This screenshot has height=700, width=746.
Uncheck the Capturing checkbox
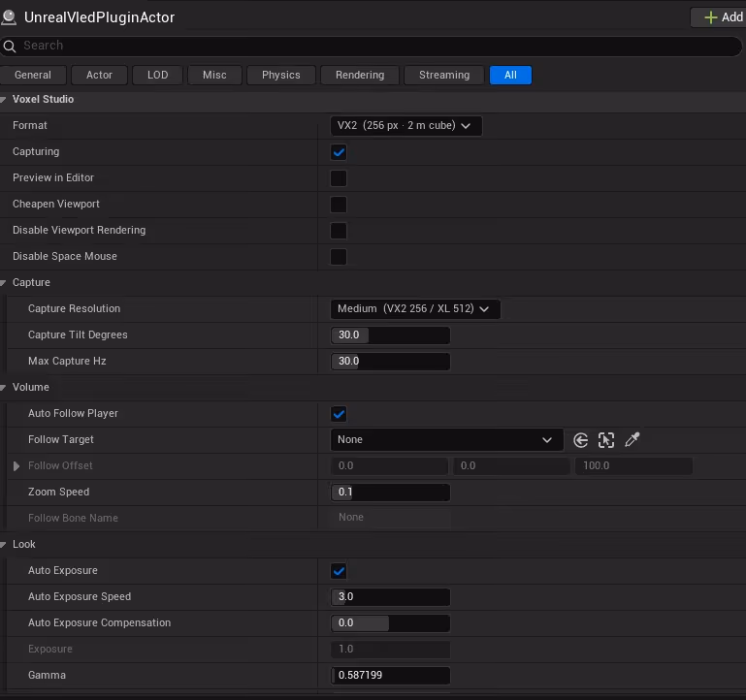point(339,152)
